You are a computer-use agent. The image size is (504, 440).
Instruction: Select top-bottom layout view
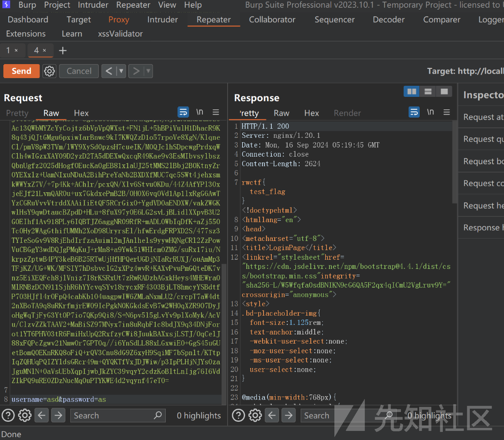click(428, 92)
